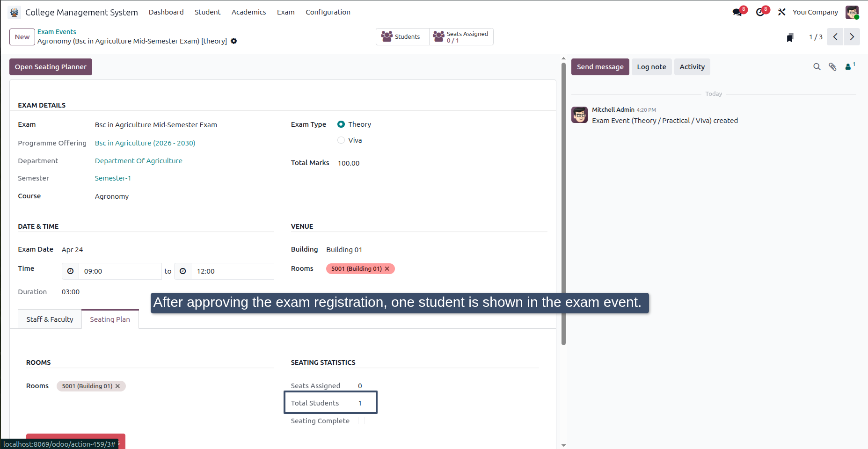Go to next record arrow
868x449 pixels.
(x=852, y=37)
